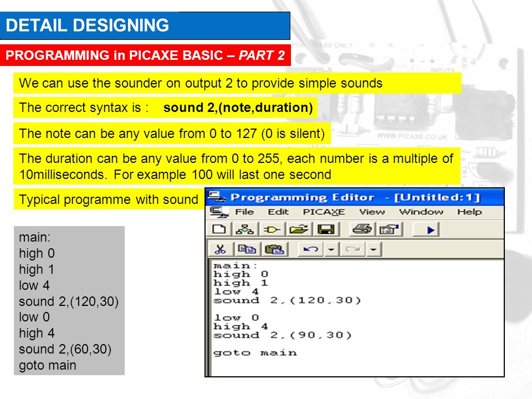Click the Open folder icon
532x399 pixels.
click(298, 229)
